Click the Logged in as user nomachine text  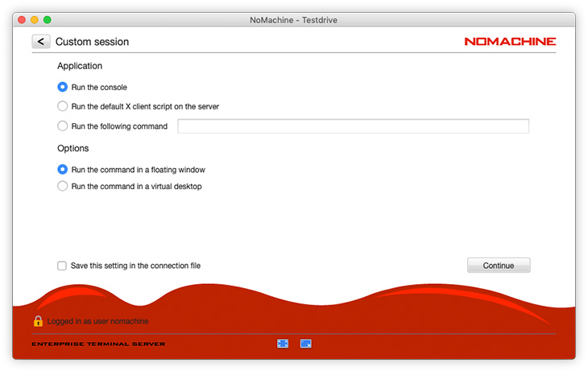coord(97,321)
